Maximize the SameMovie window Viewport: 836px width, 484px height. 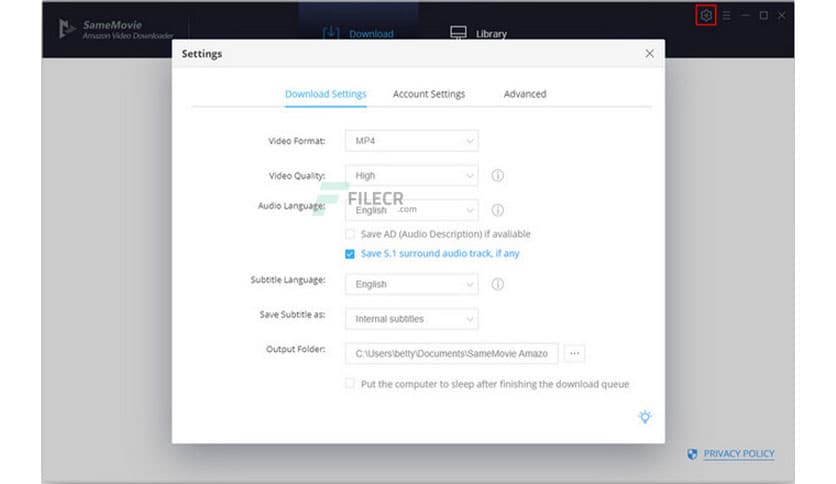pyautogui.click(x=763, y=15)
